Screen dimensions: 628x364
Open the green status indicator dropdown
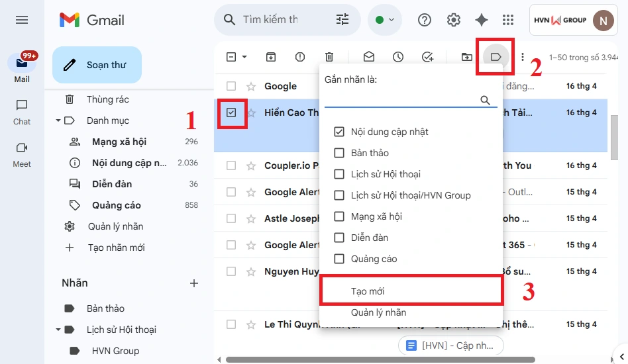pyautogui.click(x=384, y=20)
